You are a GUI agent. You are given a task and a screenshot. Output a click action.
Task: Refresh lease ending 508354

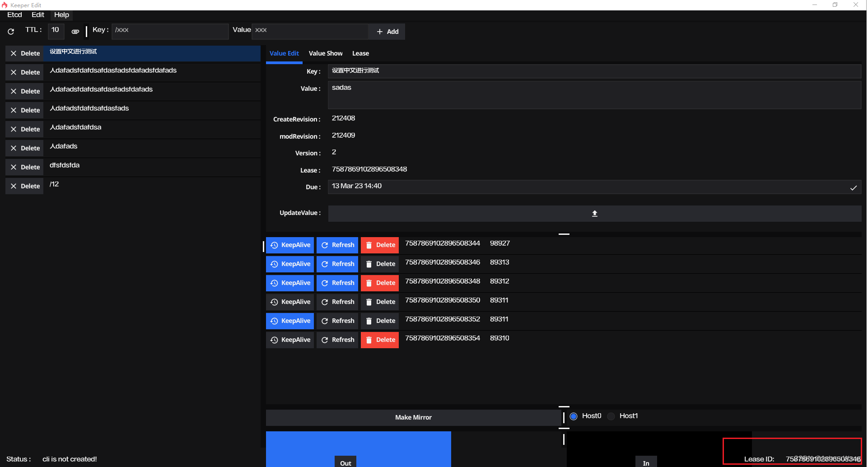pyautogui.click(x=337, y=340)
